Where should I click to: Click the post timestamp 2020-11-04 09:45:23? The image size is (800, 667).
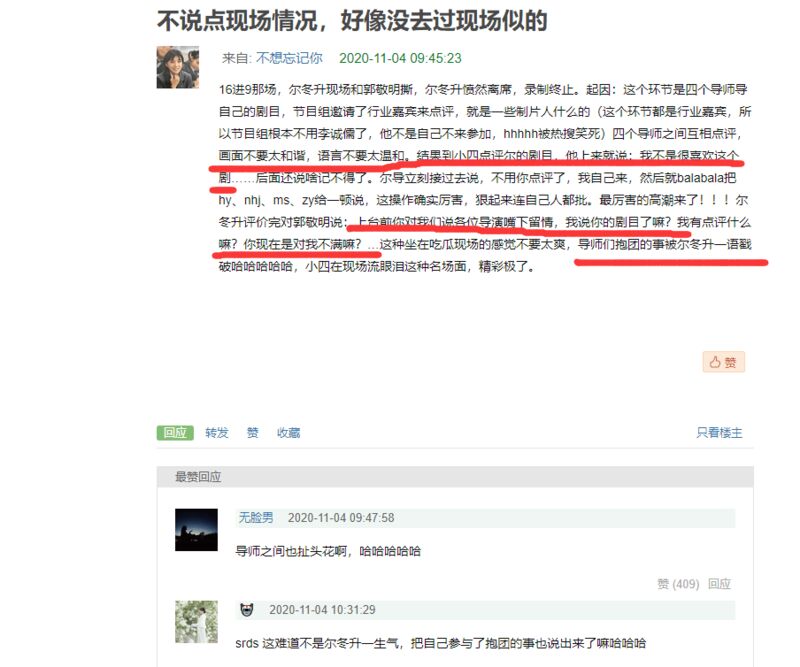[x=401, y=58]
